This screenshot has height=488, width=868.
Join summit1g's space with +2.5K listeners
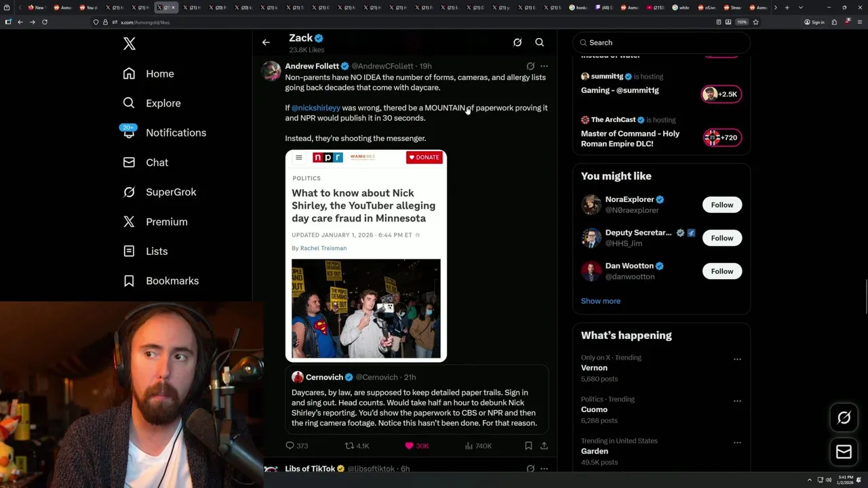click(722, 94)
